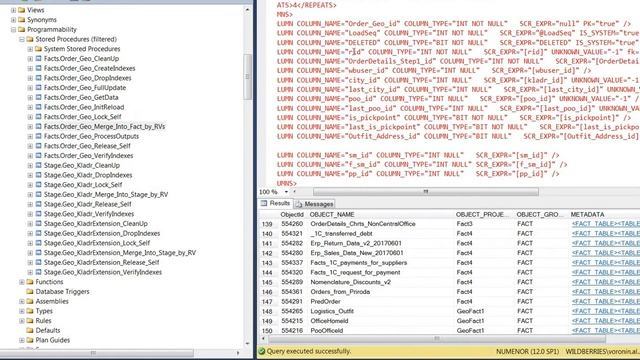
Task: Expand the Rules folder
Action: pyautogui.click(x=22, y=321)
